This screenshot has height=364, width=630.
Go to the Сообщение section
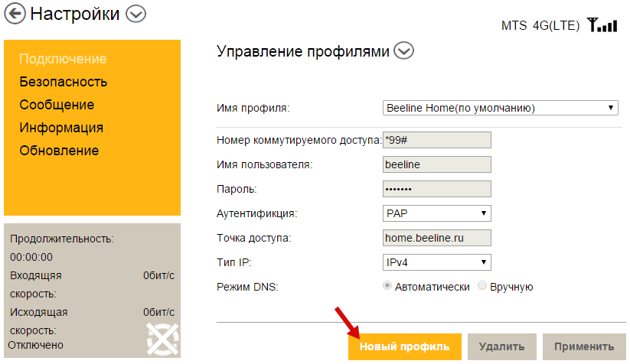pos(57,105)
